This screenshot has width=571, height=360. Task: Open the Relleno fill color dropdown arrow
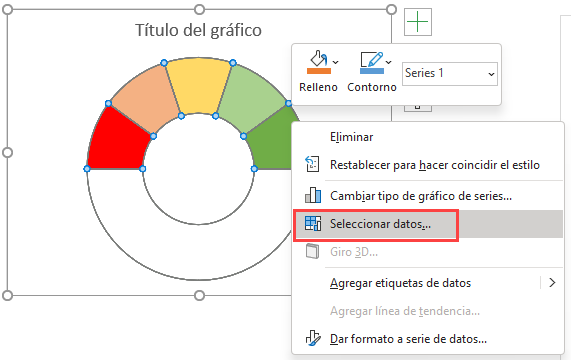(336, 62)
